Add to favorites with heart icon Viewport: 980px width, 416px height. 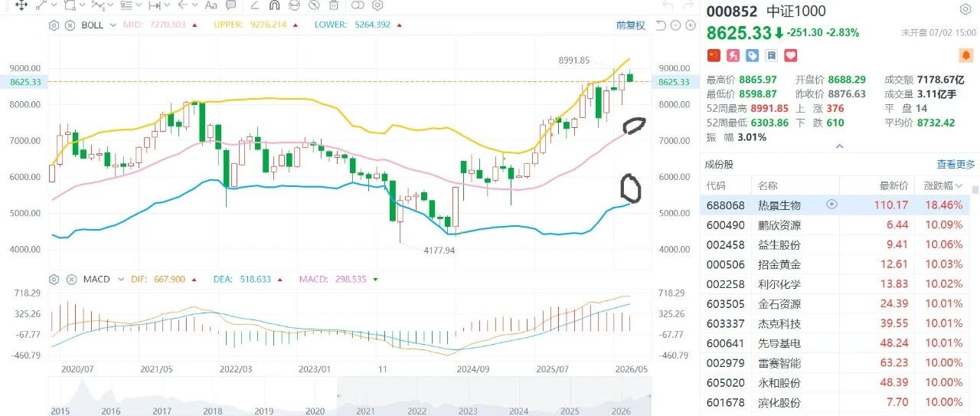(790, 56)
